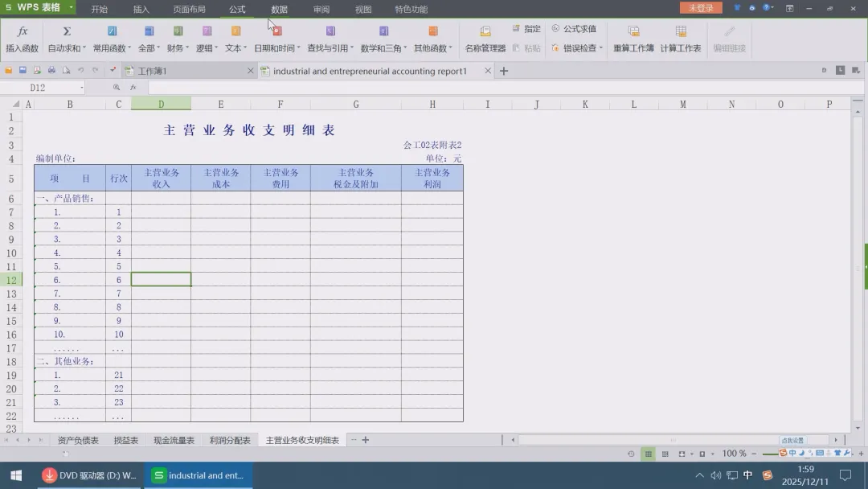Viewport: 868px width, 489px height.
Task: Open the notification center icon
Action: [845, 475]
